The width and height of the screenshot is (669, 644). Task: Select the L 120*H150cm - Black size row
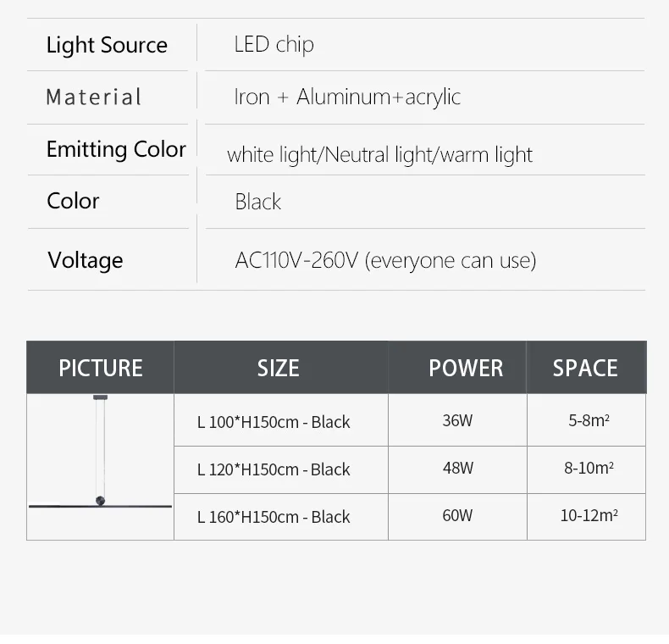click(274, 469)
